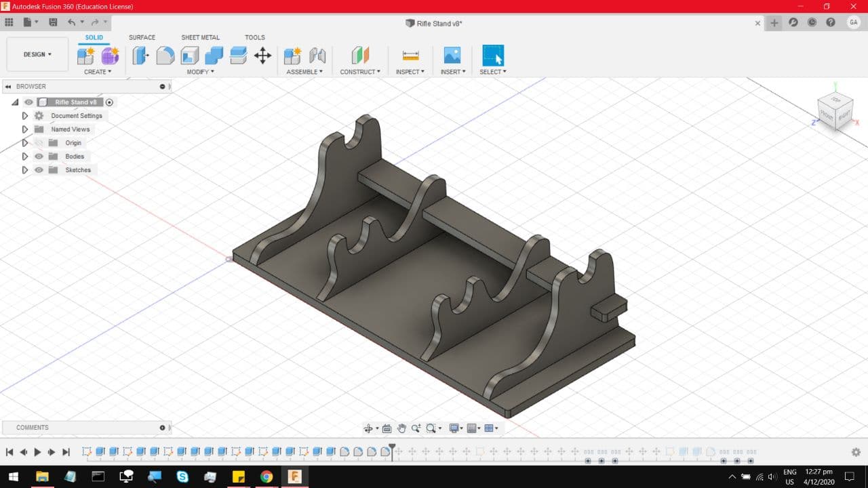The image size is (868, 488).
Task: Select the SOLID tab
Action: (94, 37)
